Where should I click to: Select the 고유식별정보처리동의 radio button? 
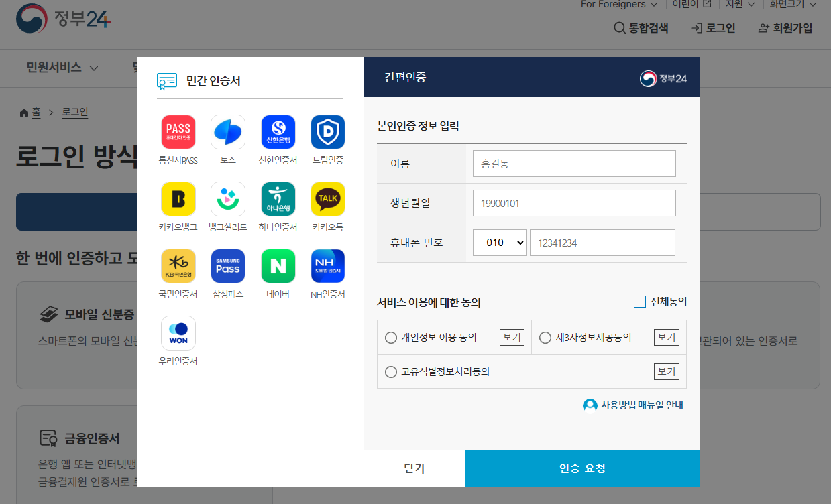[391, 371]
